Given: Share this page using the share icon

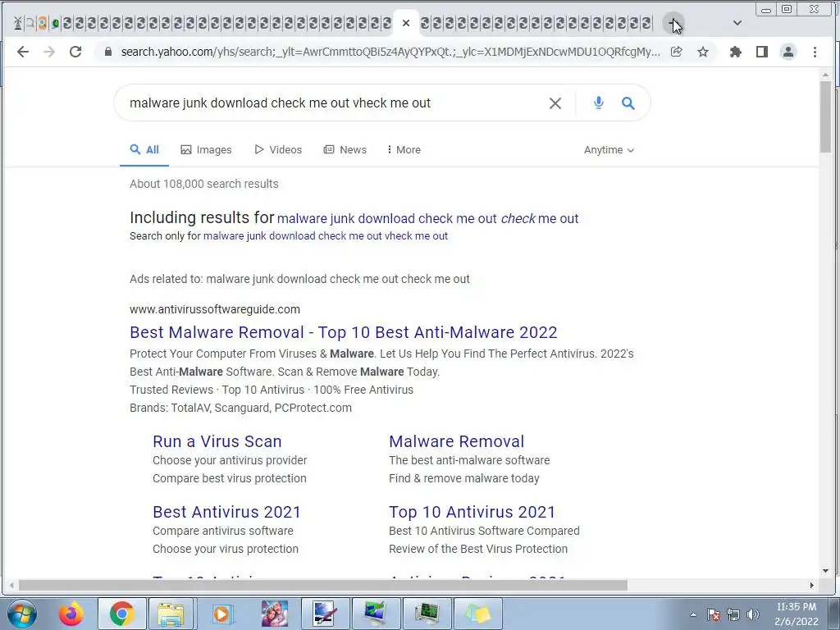Looking at the screenshot, I should [x=677, y=52].
